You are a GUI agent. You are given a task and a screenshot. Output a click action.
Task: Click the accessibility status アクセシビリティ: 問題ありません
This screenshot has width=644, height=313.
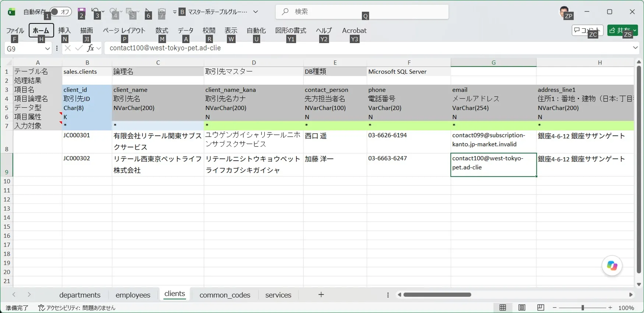pyautogui.click(x=77, y=308)
